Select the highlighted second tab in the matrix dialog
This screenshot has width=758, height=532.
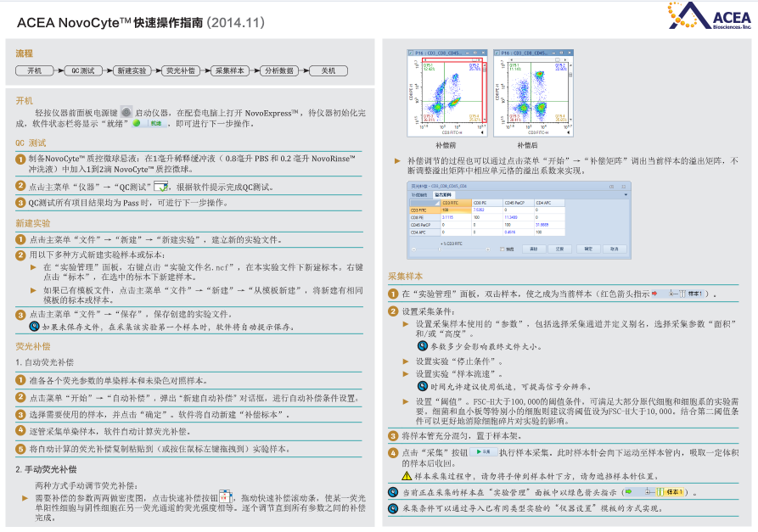pyautogui.click(x=443, y=195)
